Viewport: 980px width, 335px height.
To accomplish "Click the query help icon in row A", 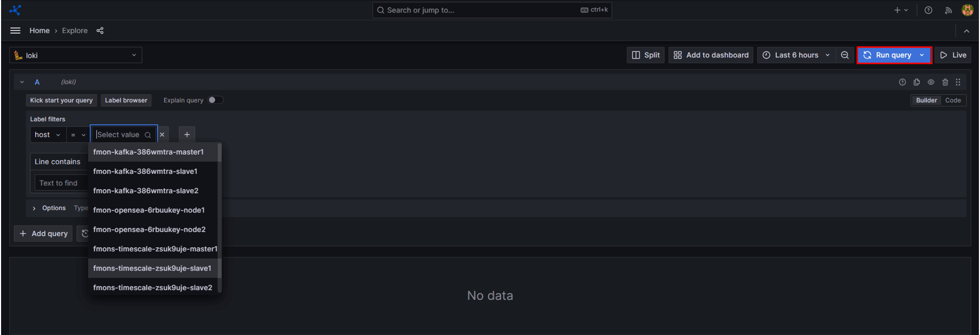I will click(902, 82).
